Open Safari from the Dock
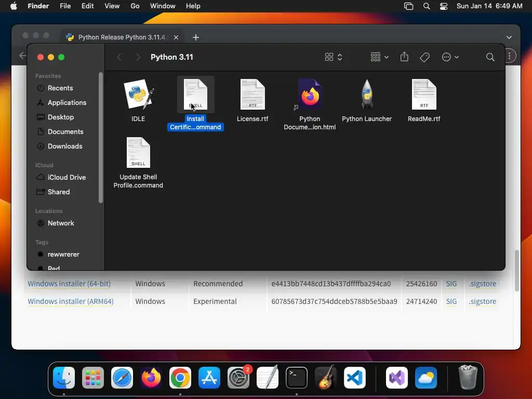This screenshot has width=532, height=399. 122,378
